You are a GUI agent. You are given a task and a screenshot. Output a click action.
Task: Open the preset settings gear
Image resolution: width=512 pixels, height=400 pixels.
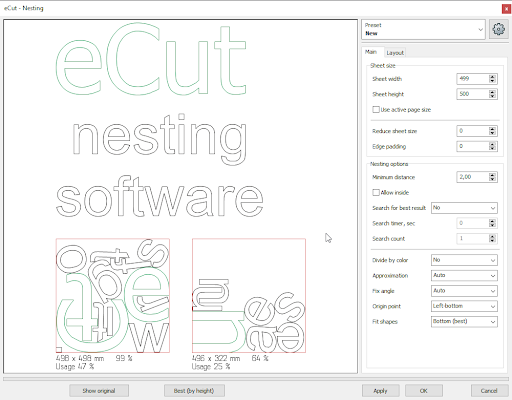click(x=498, y=29)
